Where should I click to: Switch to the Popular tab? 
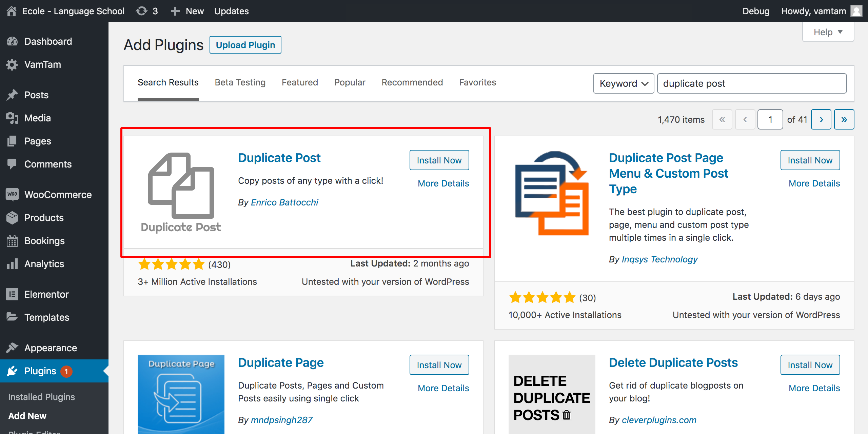point(350,82)
